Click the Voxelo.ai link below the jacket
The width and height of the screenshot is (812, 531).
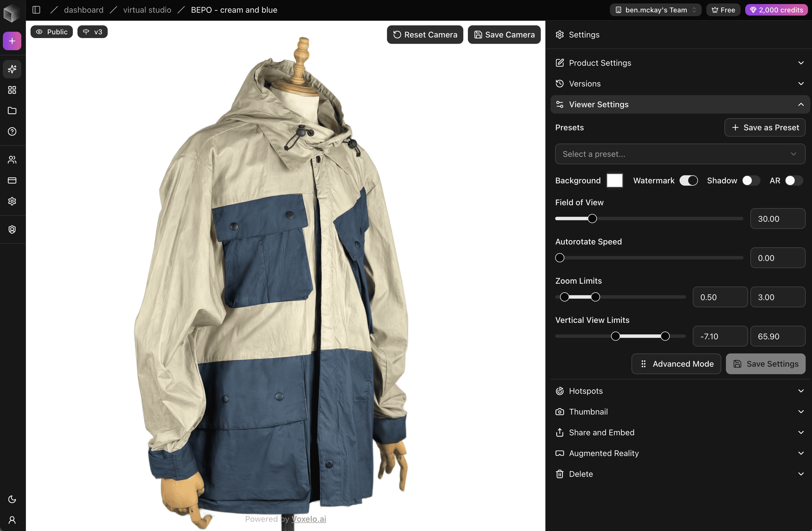point(309,519)
